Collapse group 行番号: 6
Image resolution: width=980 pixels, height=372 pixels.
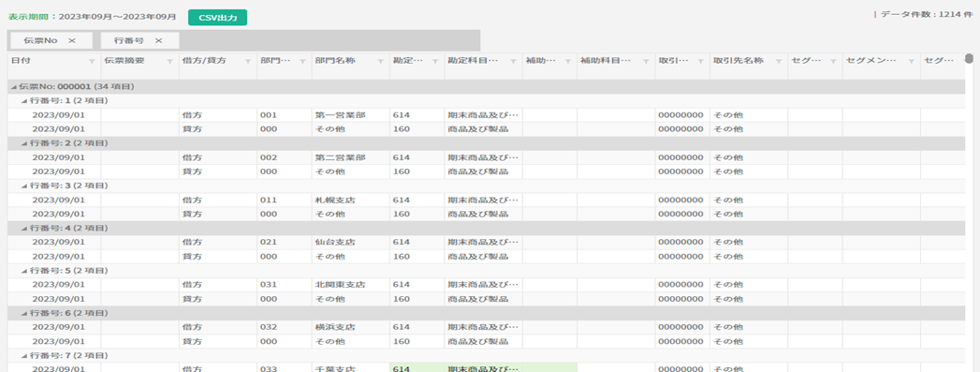[24, 313]
